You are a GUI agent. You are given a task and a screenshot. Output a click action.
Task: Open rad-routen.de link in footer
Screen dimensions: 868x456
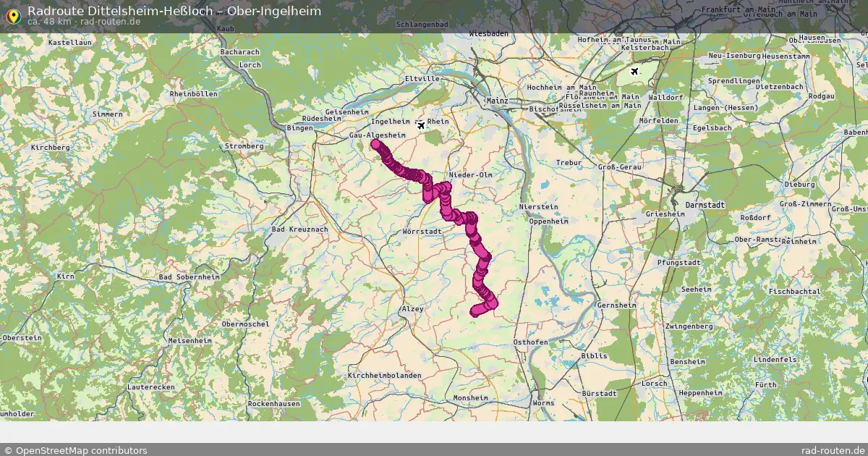point(833,450)
